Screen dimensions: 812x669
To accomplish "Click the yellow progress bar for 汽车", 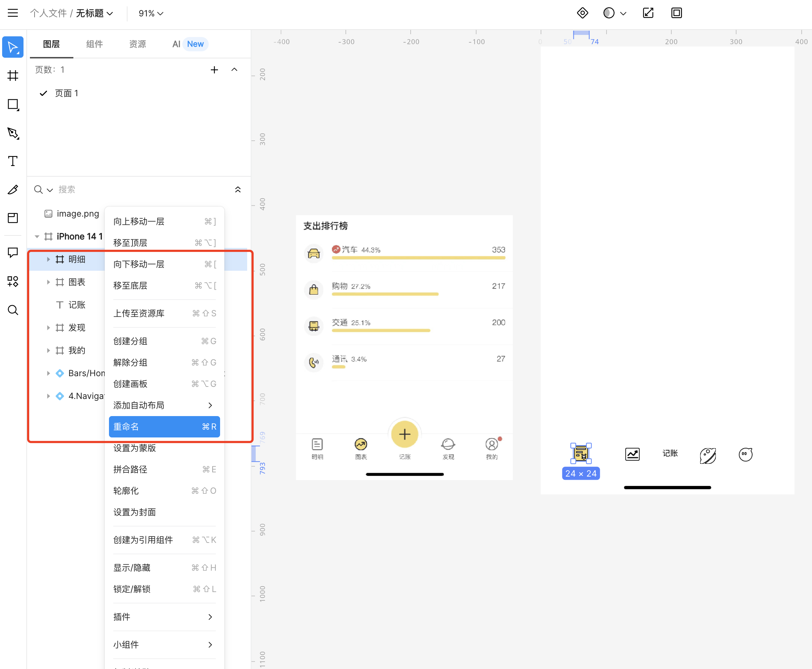I will pyautogui.click(x=418, y=259).
